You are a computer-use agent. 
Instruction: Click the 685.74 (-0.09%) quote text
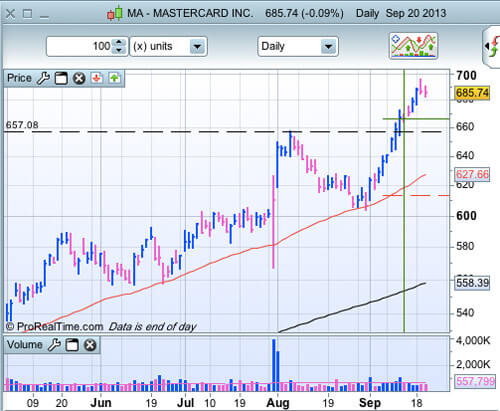(304, 13)
